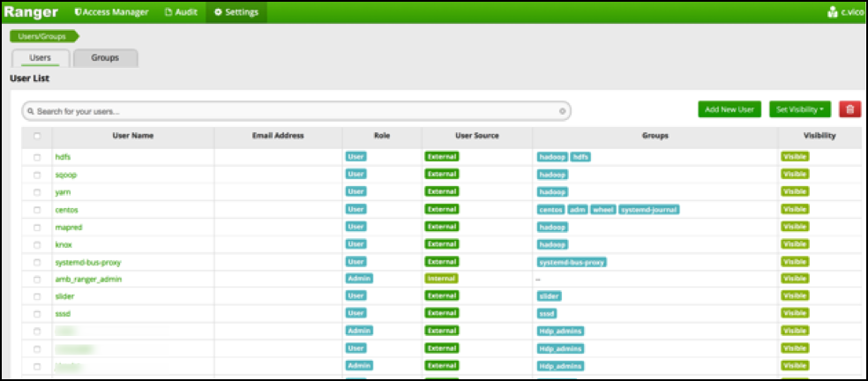Click the clear icon in search field
This screenshot has height=381, width=868.
click(562, 111)
